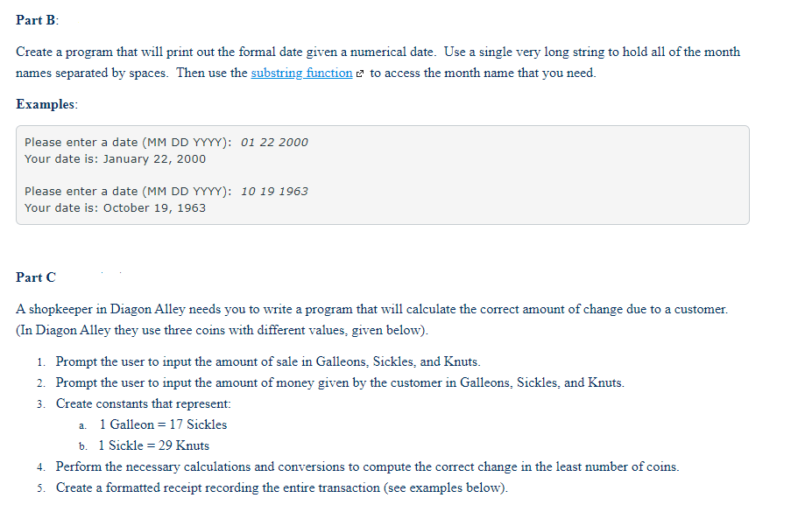This screenshot has height=512, width=812.
Task: Click list item 3 Create constants that represent
Action: point(144,403)
